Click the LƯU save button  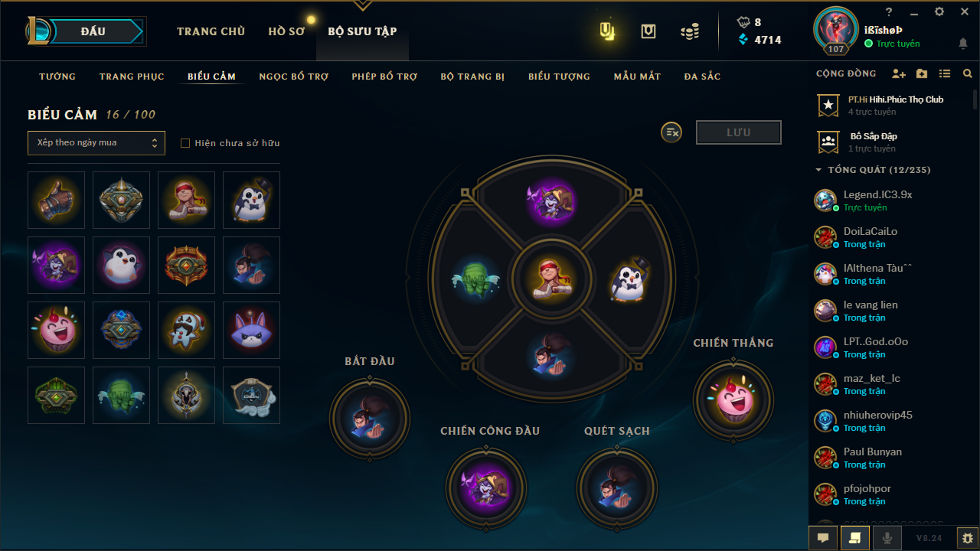pyautogui.click(x=739, y=132)
